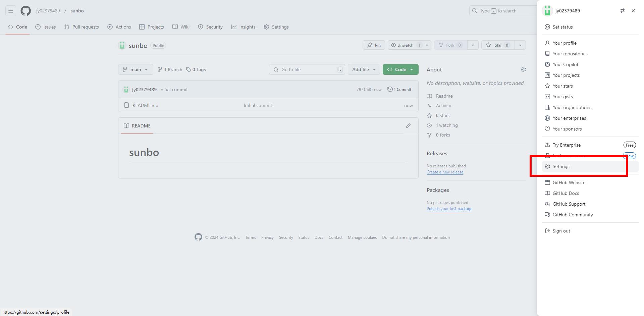Close the user account menu panel
The height and width of the screenshot is (316, 644).
(633, 11)
